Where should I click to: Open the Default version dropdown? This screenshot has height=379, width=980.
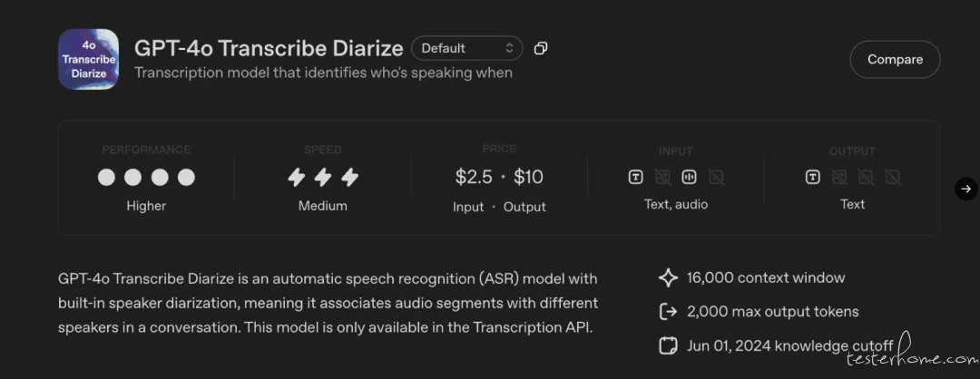pyautogui.click(x=466, y=48)
